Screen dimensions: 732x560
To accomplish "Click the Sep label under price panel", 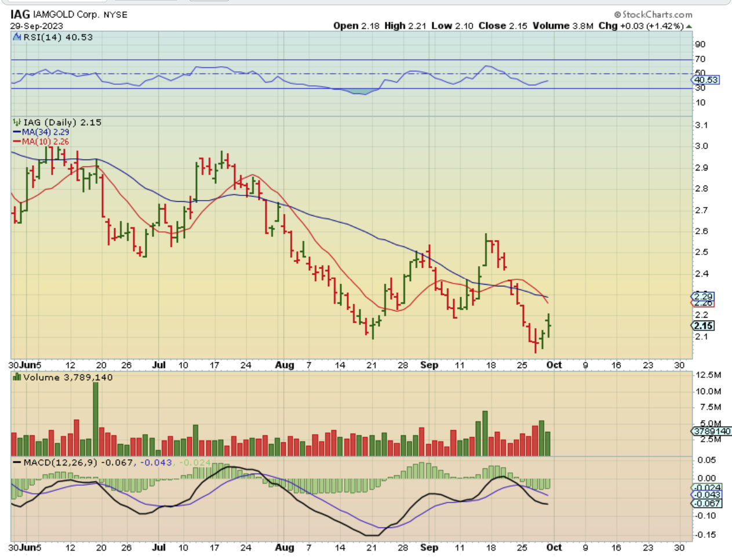I will 429,365.
